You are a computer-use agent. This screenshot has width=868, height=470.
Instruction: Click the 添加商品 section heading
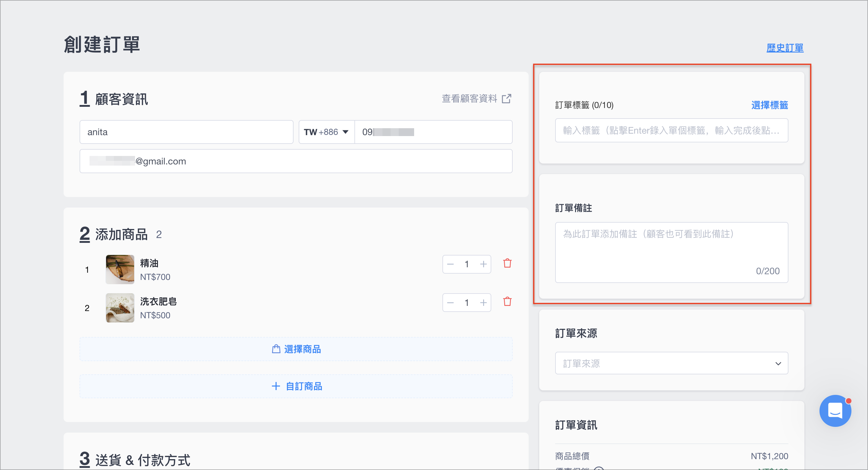121,234
